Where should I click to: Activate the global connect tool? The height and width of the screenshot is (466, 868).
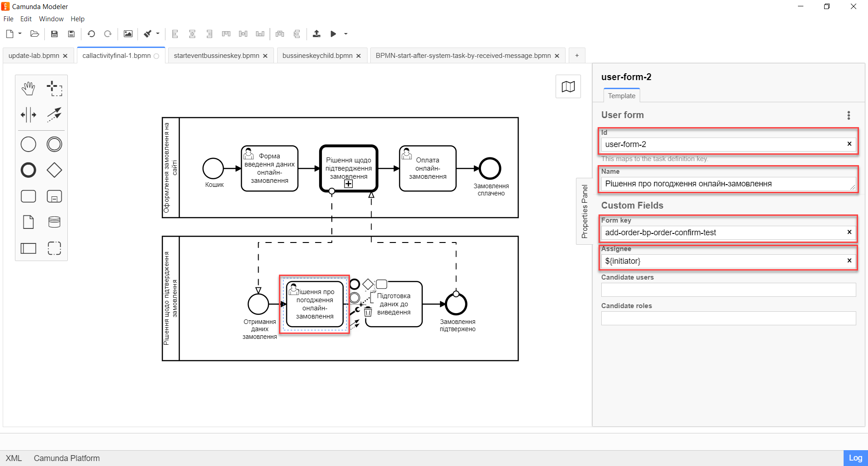click(x=54, y=114)
